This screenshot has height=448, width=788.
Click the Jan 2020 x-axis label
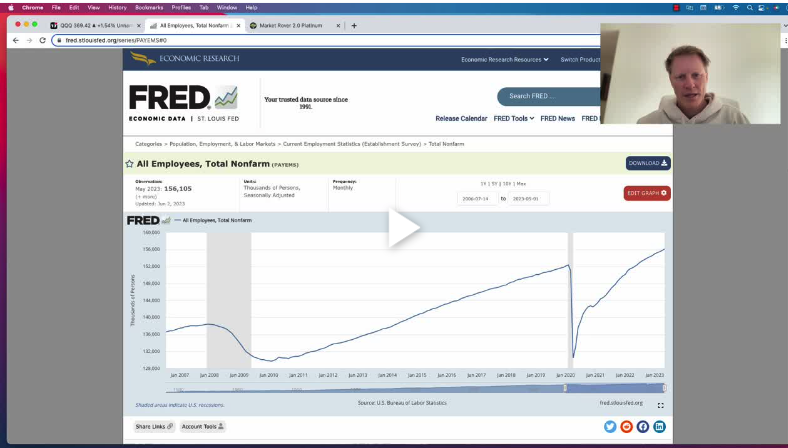click(x=565, y=375)
